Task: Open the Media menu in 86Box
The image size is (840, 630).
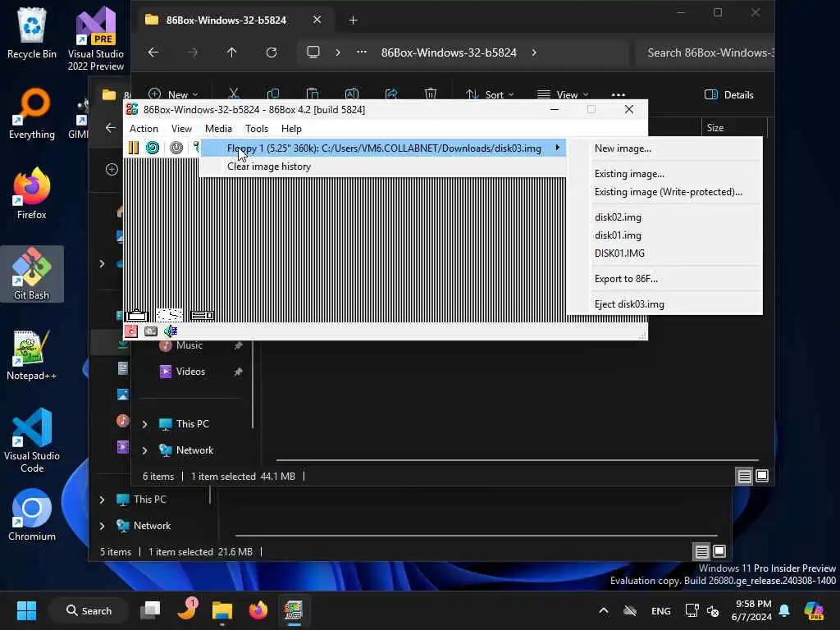Action: pyautogui.click(x=218, y=129)
